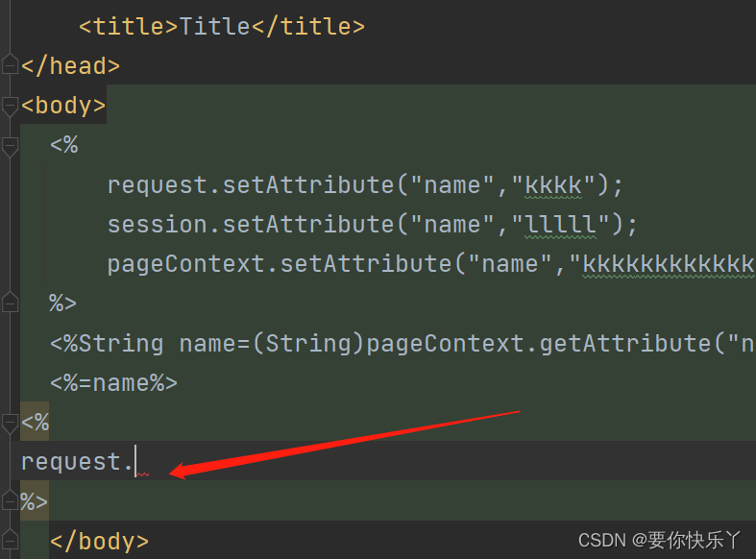756x559 pixels.
Task: Click the (String) cast keyword
Action: pos(308,343)
